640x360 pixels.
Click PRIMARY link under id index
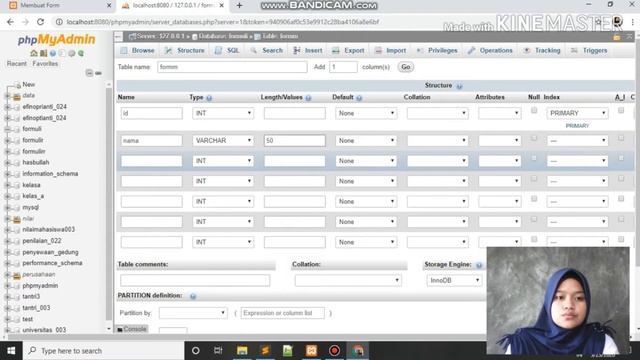click(577, 126)
